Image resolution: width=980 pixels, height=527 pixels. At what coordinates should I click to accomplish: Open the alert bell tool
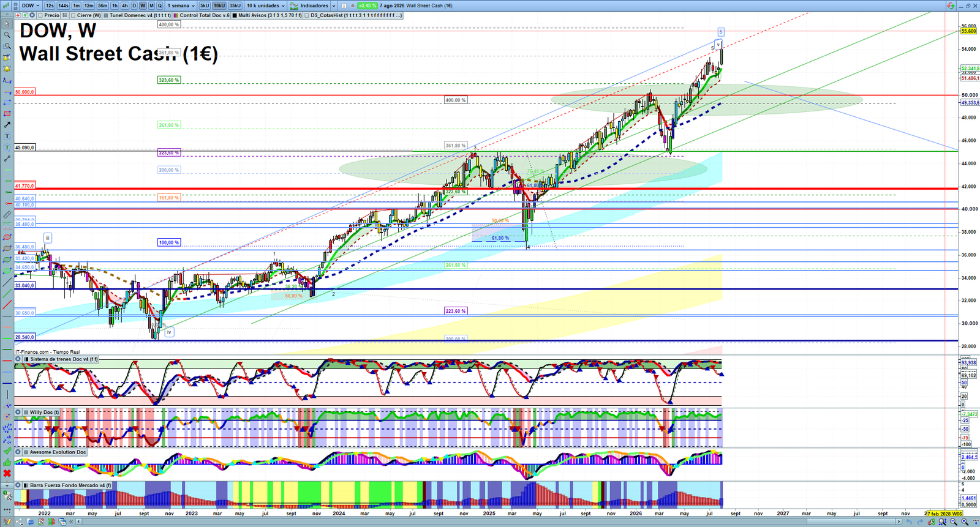[x=7, y=68]
